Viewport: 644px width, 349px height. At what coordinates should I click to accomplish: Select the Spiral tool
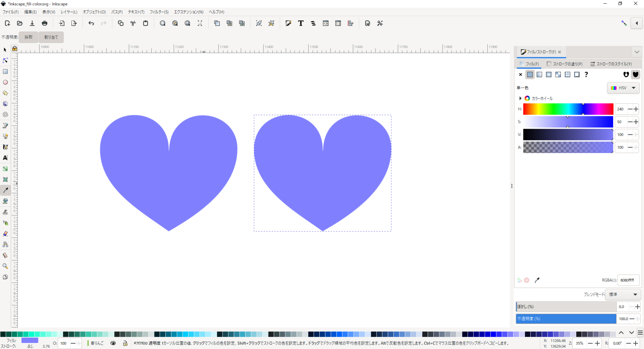pos(5,114)
